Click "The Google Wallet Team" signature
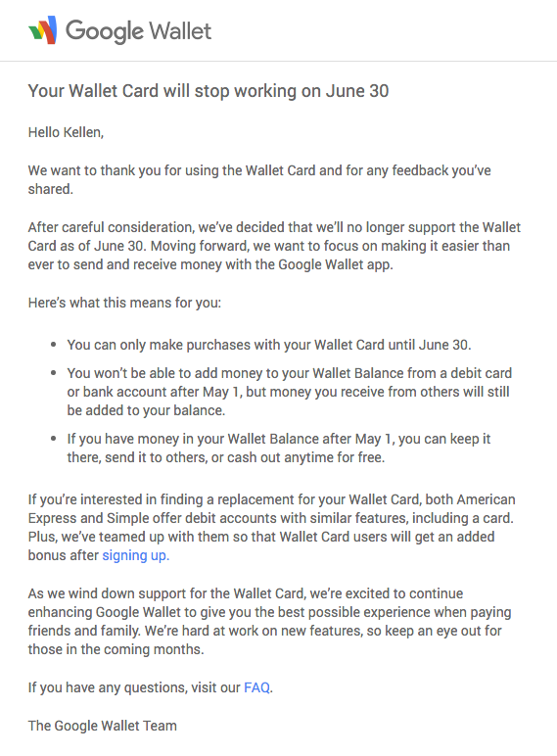 102,726
